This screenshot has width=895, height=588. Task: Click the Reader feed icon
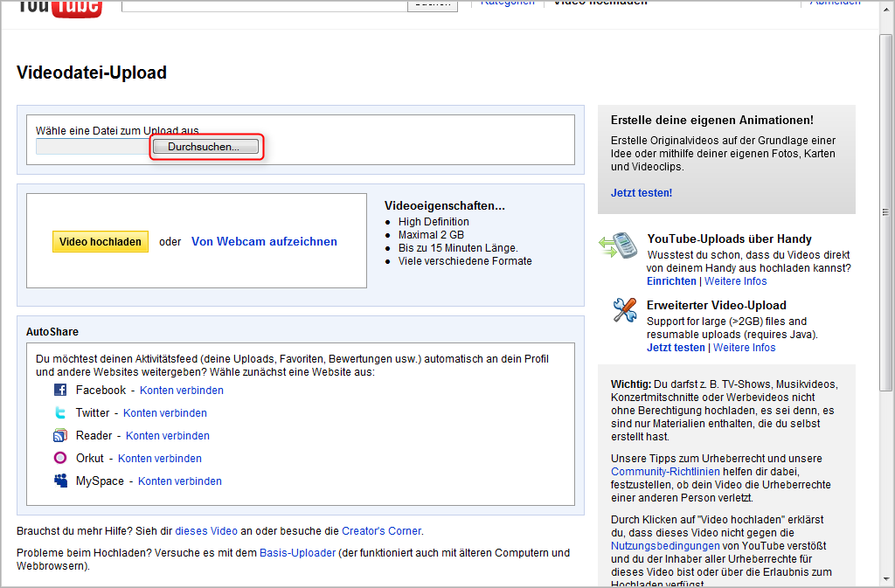60,435
